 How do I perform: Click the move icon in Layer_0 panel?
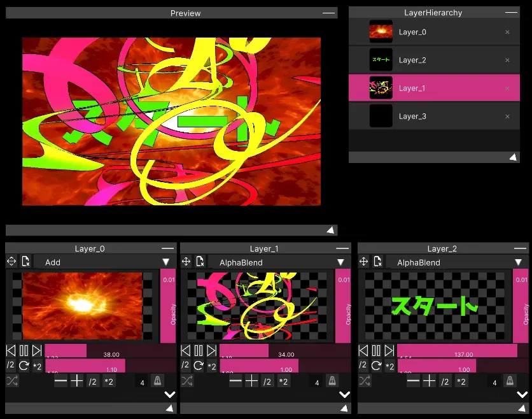[11, 262]
